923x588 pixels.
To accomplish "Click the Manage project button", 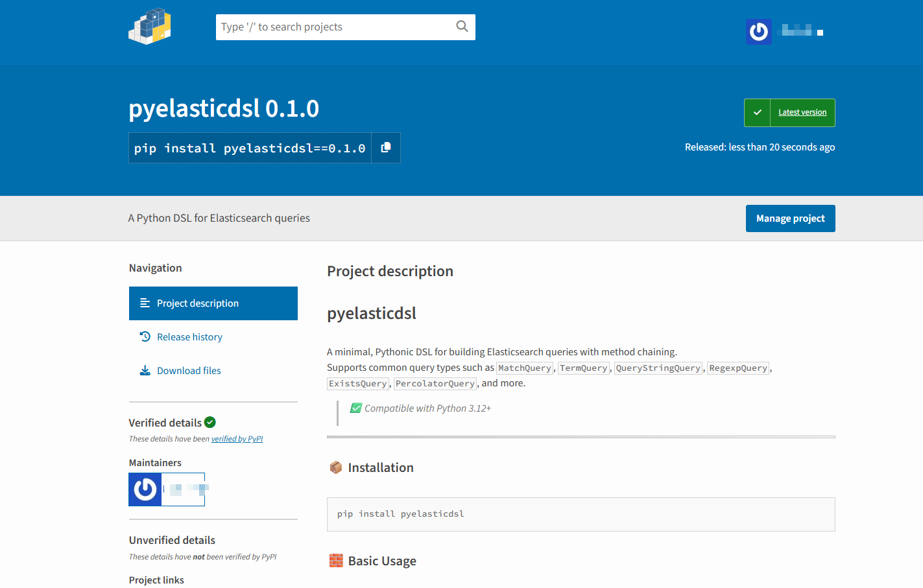I will [790, 218].
